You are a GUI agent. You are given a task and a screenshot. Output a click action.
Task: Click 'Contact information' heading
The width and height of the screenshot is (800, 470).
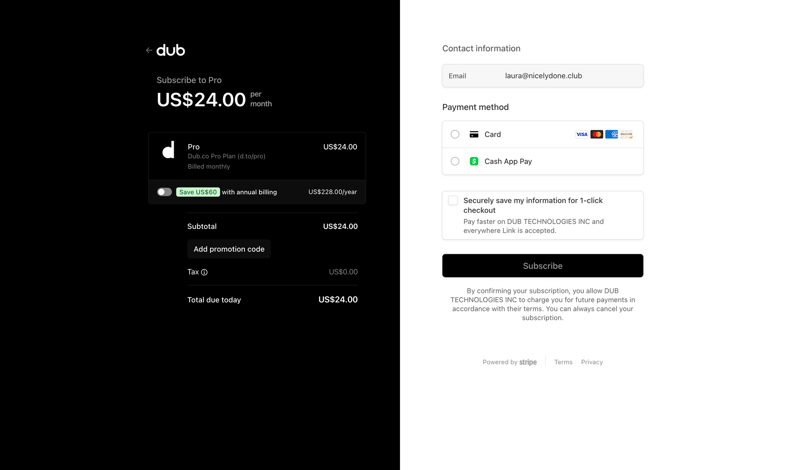(481, 48)
